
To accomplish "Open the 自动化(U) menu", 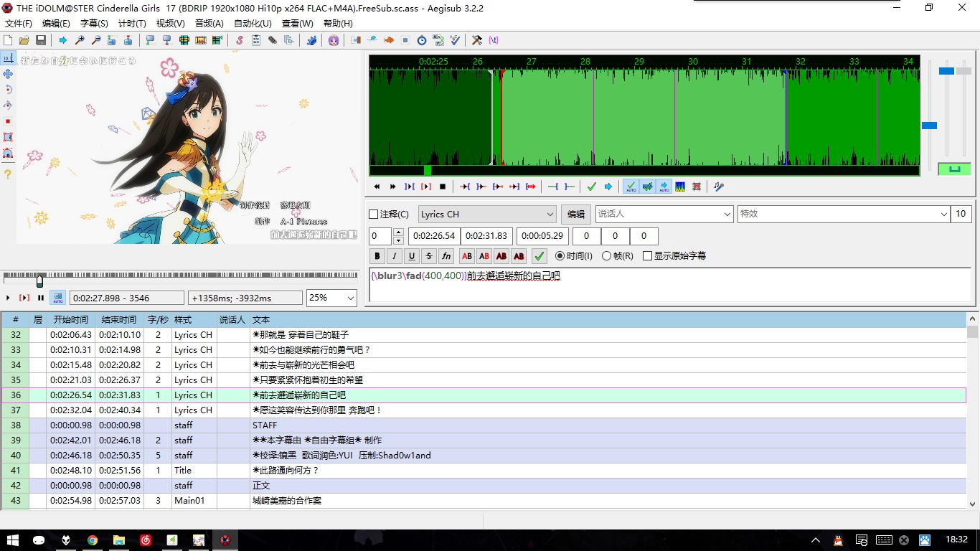I will click(253, 23).
